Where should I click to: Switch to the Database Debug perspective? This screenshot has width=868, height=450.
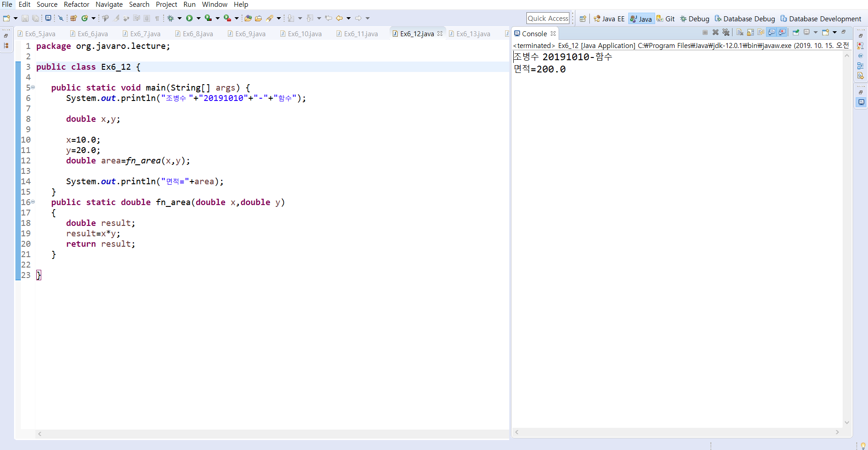745,19
